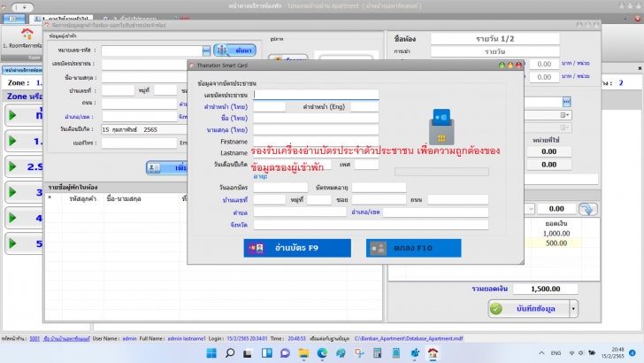Click the Calculator icon on the taskbar
Screen dimensions: 644x363
(377, 353)
